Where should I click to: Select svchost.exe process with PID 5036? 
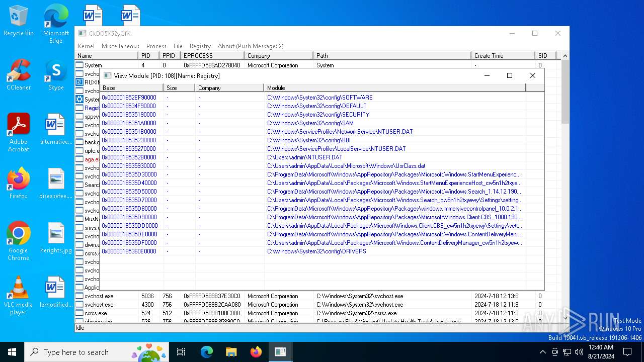(x=318, y=296)
